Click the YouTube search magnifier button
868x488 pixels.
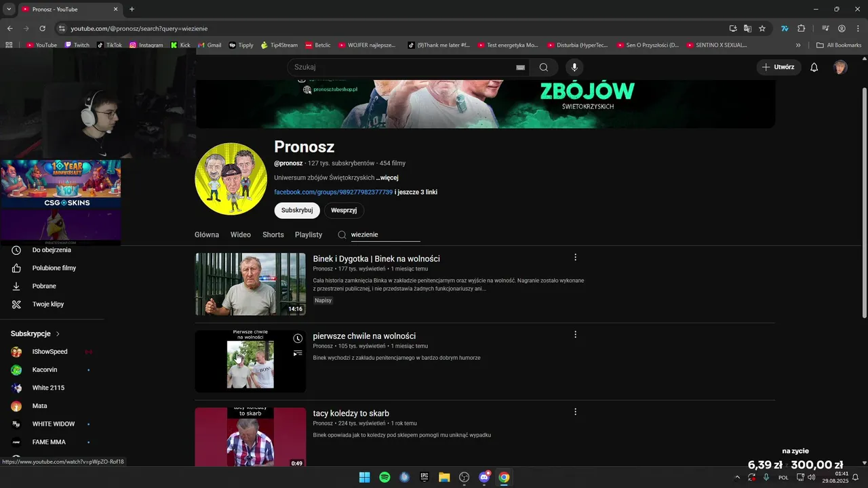click(544, 67)
